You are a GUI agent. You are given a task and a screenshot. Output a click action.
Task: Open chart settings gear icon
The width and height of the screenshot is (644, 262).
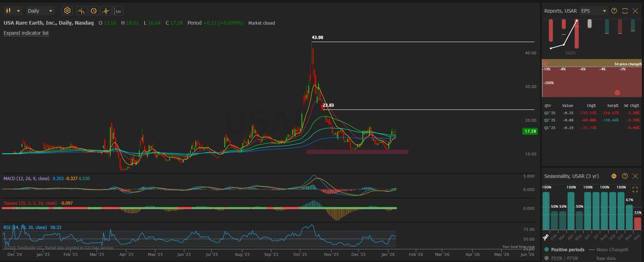tap(67, 11)
